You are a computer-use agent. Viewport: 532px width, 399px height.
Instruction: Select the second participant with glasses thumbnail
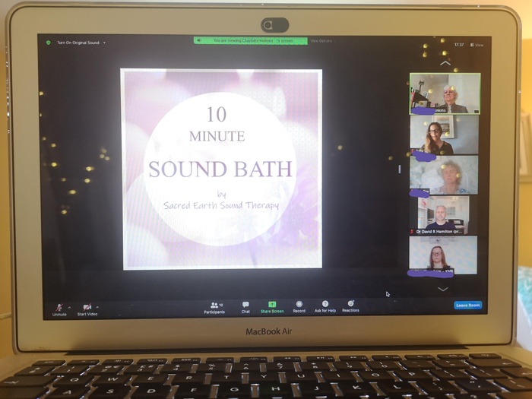tap(444, 135)
